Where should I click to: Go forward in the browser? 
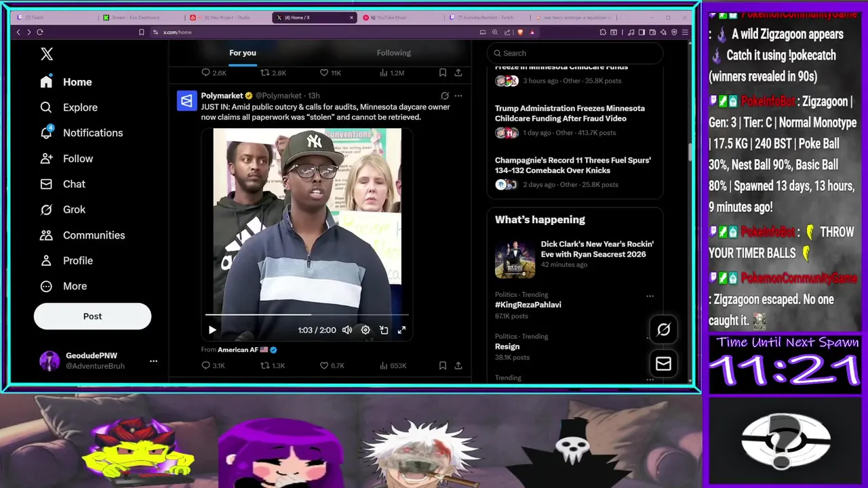pyautogui.click(x=28, y=32)
